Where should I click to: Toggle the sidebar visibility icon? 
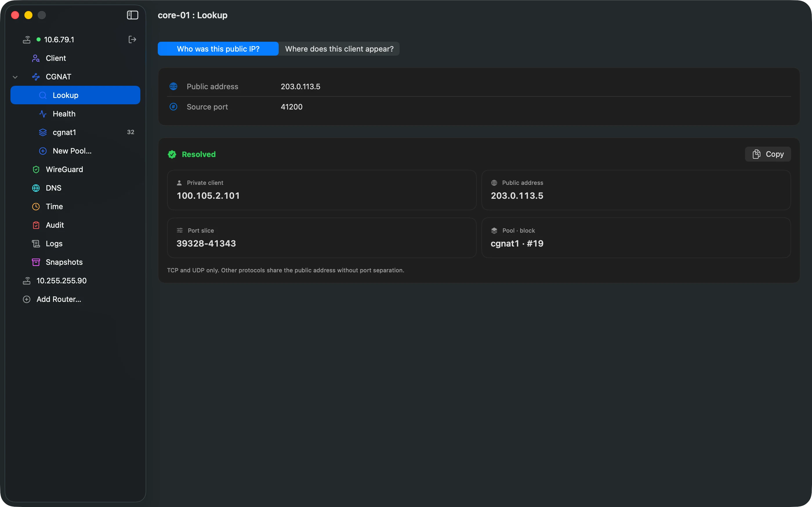coord(133,15)
